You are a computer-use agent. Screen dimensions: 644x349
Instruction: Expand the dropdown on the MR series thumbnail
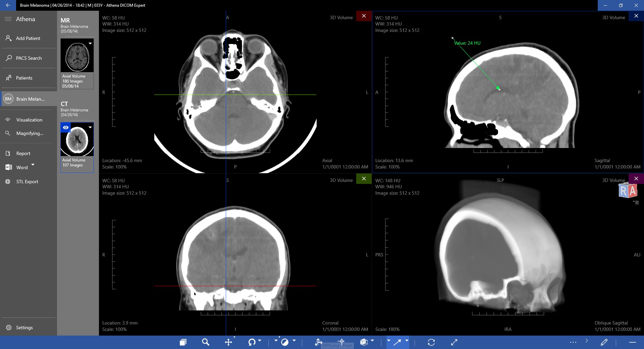pos(90,44)
